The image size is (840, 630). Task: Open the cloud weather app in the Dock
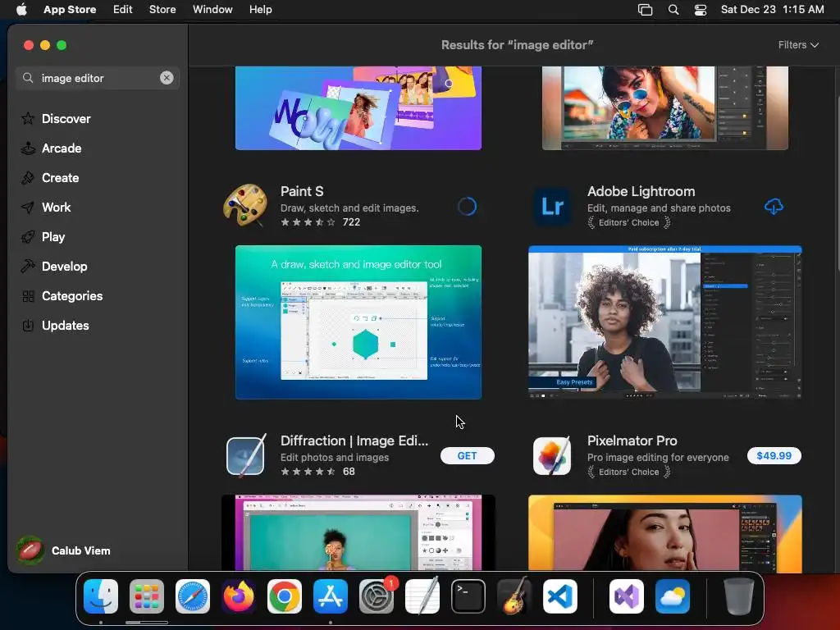(x=673, y=596)
